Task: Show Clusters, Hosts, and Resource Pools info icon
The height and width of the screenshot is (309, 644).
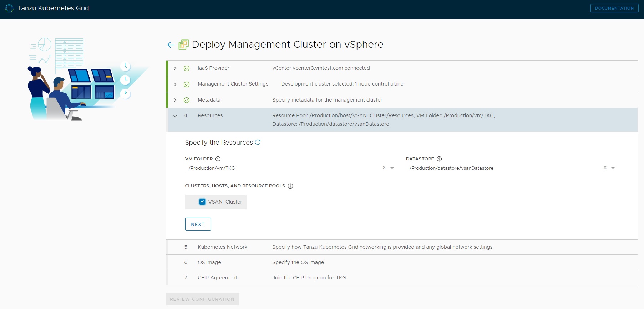Action: (x=290, y=186)
